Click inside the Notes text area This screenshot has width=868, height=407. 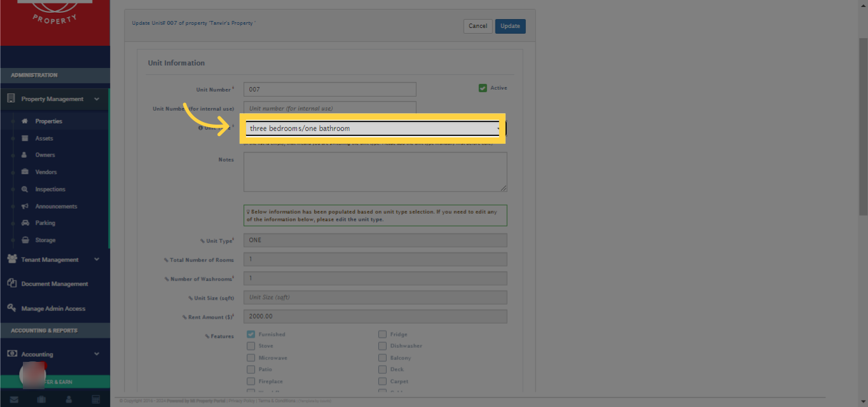[x=375, y=172]
